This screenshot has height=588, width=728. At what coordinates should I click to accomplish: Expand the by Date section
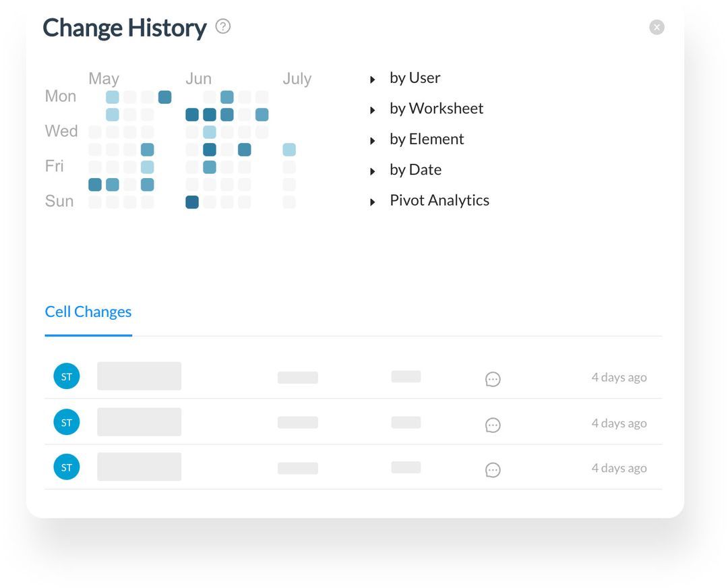pos(415,169)
